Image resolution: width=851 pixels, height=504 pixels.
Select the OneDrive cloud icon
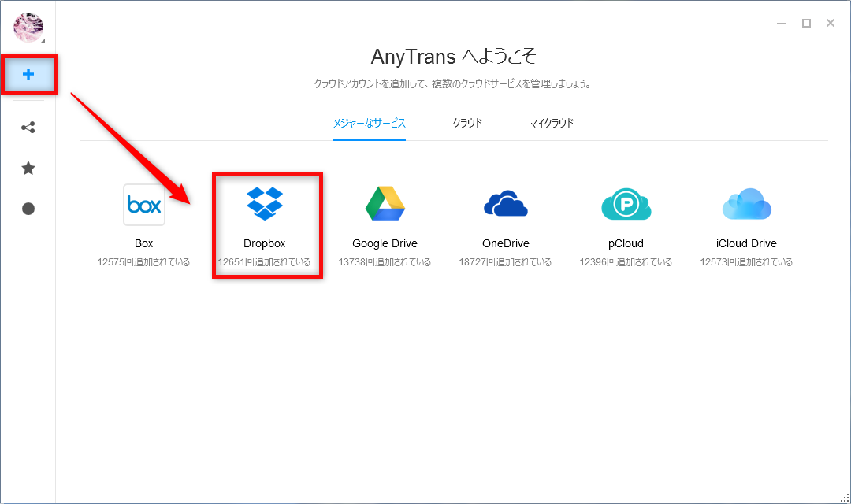click(x=505, y=204)
